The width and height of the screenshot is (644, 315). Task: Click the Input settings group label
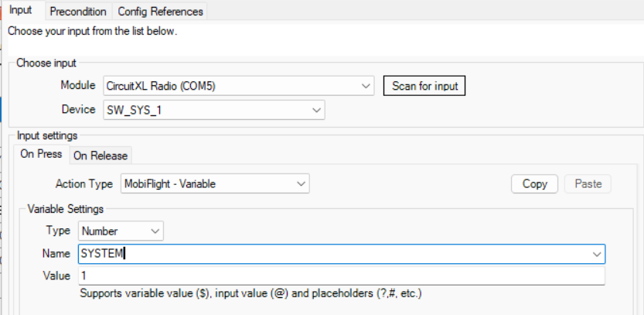tap(47, 135)
